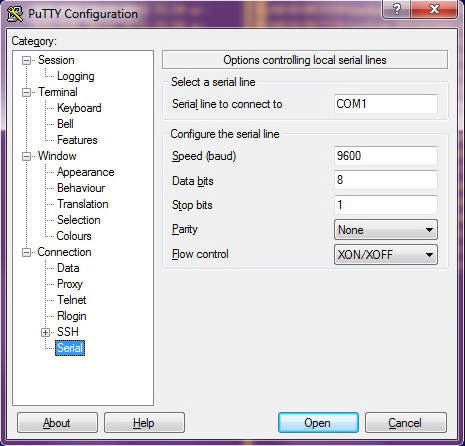Select the Logging category
Image resolution: width=465 pixels, height=446 pixels.
pyautogui.click(x=76, y=76)
